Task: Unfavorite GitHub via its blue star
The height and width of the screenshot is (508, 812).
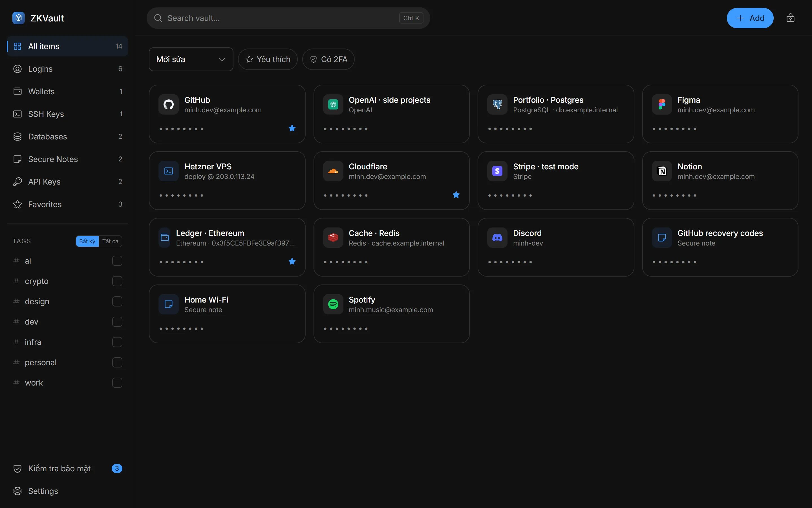Action: 292,128
